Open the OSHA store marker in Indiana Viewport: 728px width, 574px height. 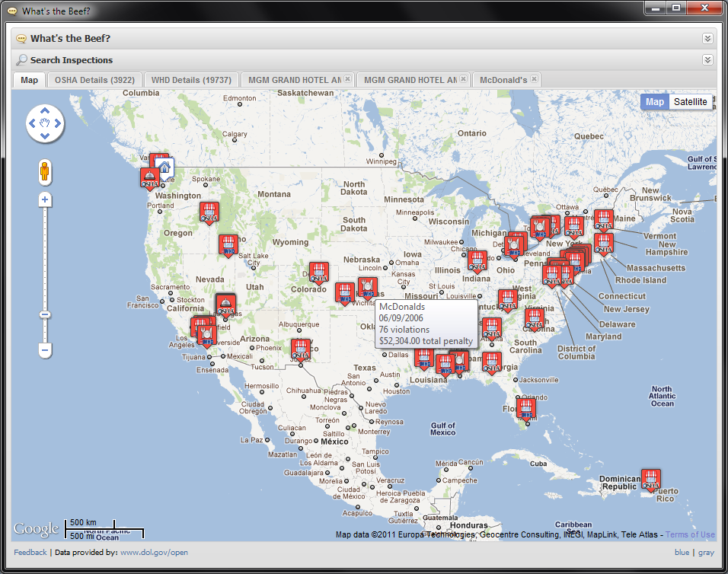coord(477,262)
